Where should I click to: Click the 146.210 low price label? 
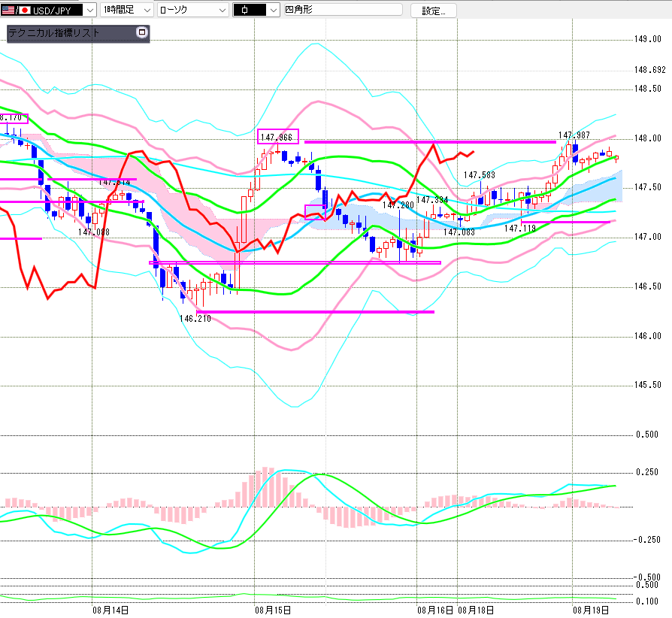[195, 319]
